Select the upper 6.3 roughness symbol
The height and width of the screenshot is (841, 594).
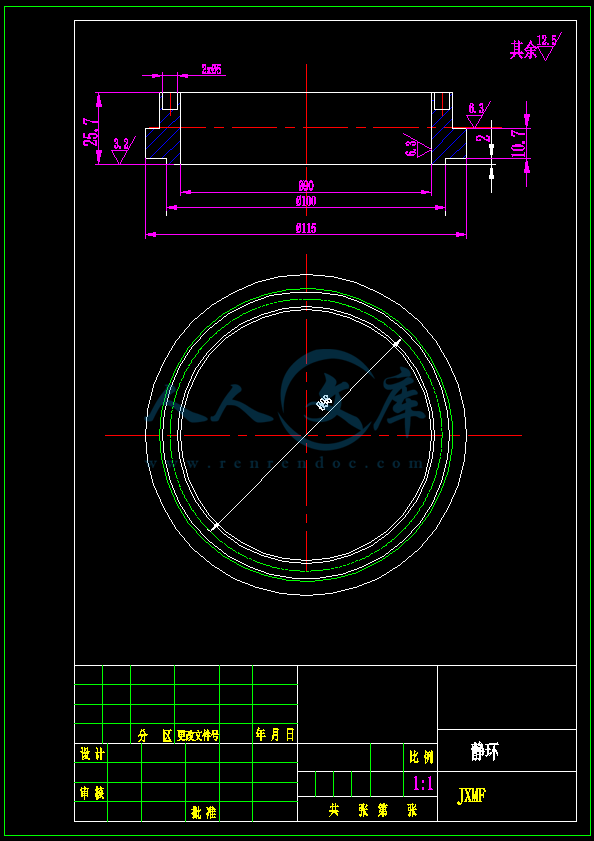(477, 115)
